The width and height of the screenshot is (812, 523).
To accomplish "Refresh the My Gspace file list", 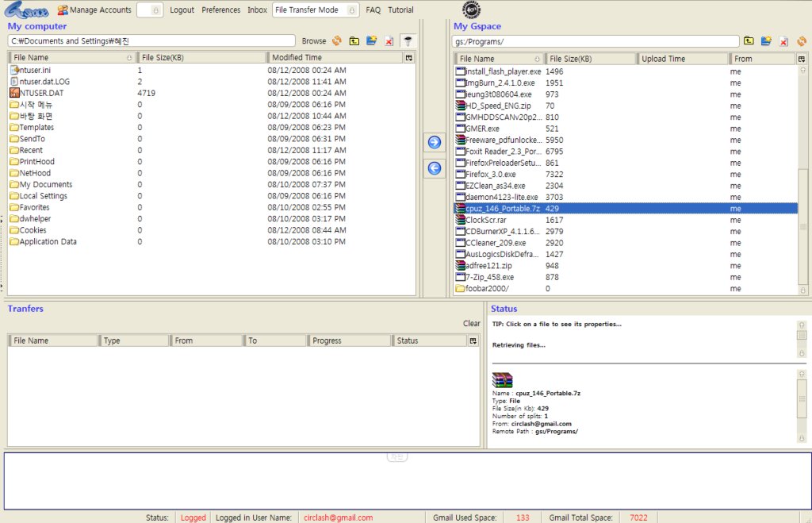I will (x=802, y=41).
